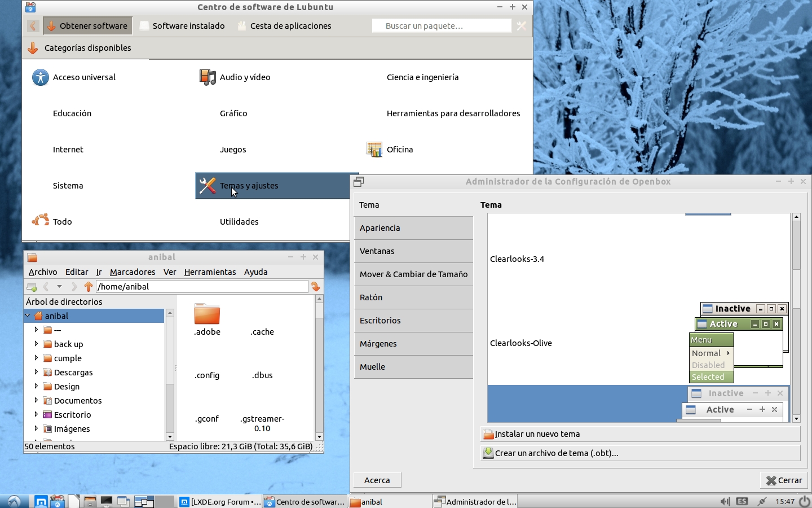Select the Ratón section

(x=413, y=297)
